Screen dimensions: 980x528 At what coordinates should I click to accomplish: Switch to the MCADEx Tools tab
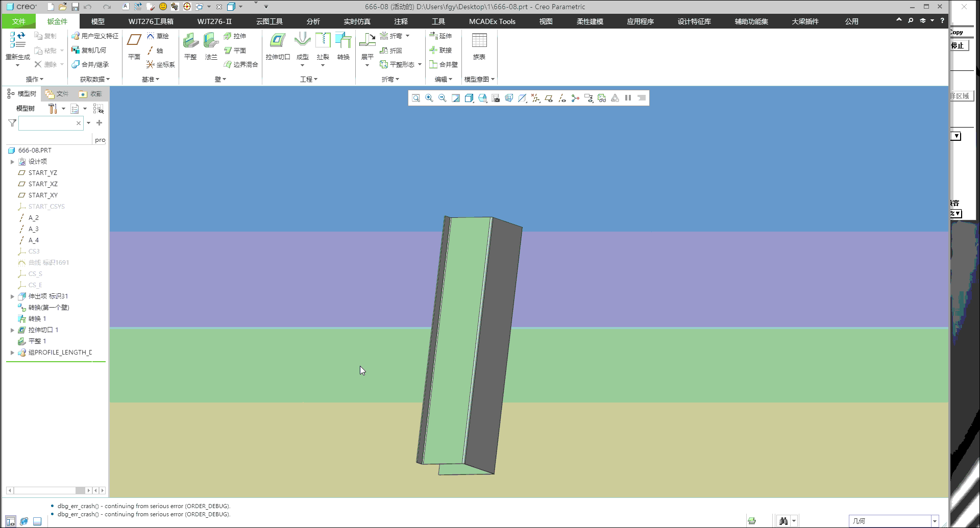(492, 21)
